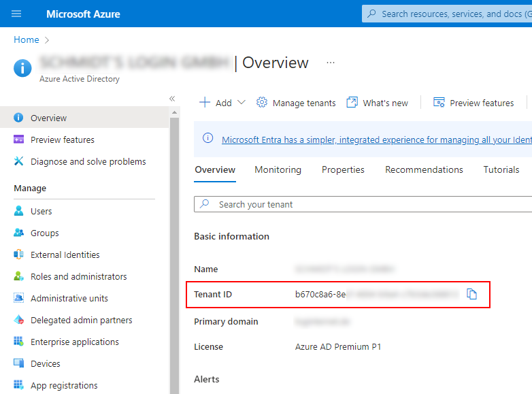This screenshot has height=394, width=532.
Task: Click the Alerts heading
Action: pyautogui.click(x=207, y=379)
